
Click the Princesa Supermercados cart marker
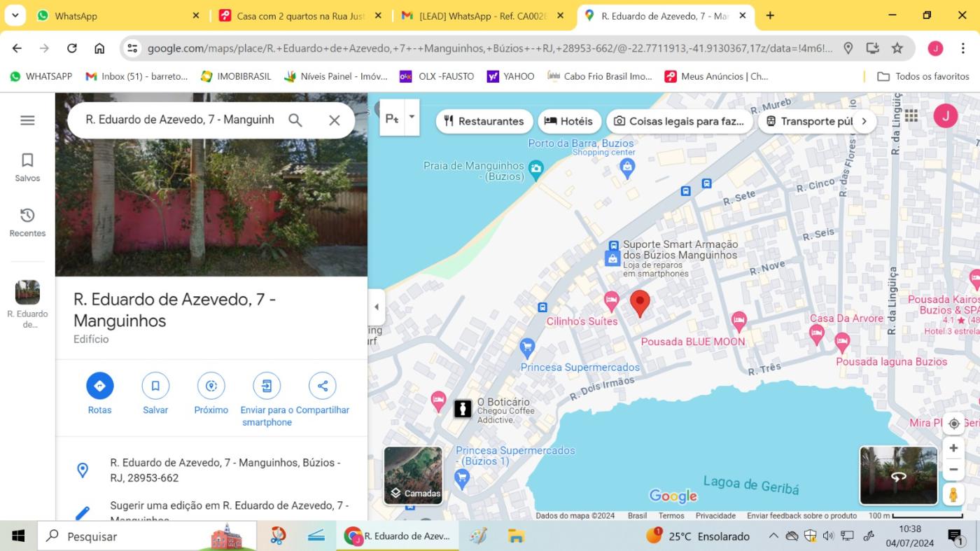pyautogui.click(x=527, y=347)
